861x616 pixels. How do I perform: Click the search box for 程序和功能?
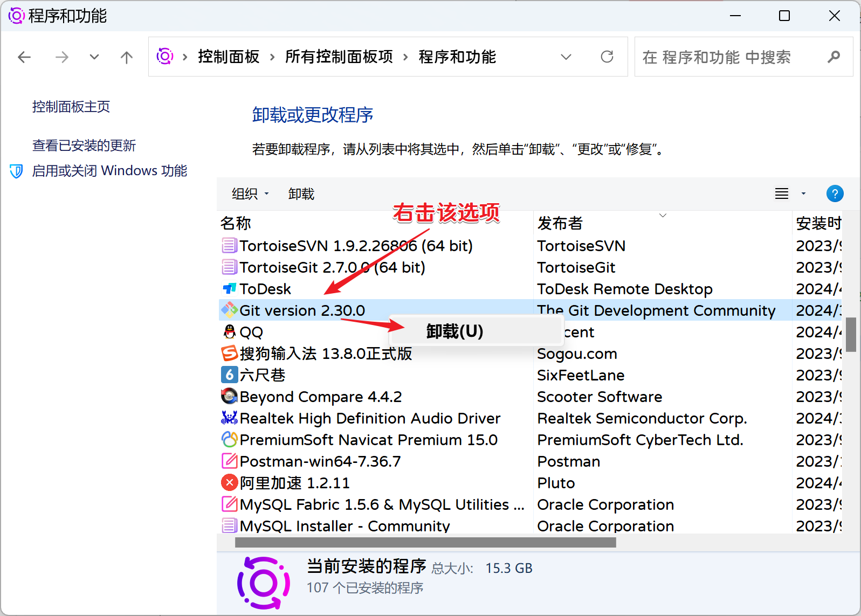tap(744, 57)
